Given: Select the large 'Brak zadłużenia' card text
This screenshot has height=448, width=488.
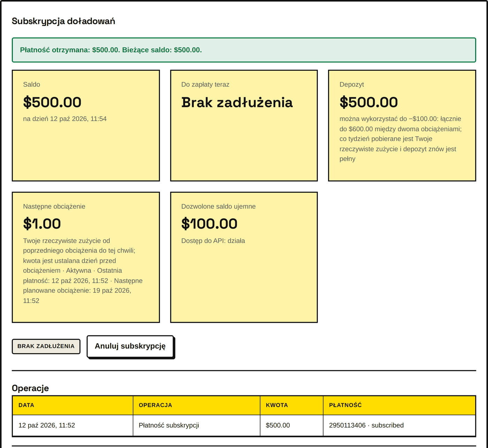Looking at the screenshot, I should coord(237,102).
